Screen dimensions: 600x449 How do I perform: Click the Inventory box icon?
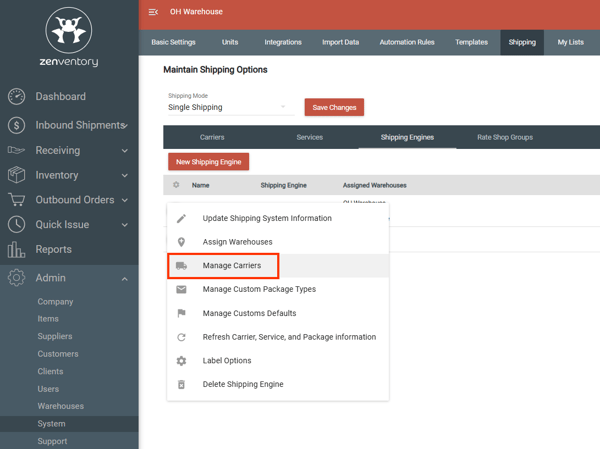pyautogui.click(x=17, y=175)
